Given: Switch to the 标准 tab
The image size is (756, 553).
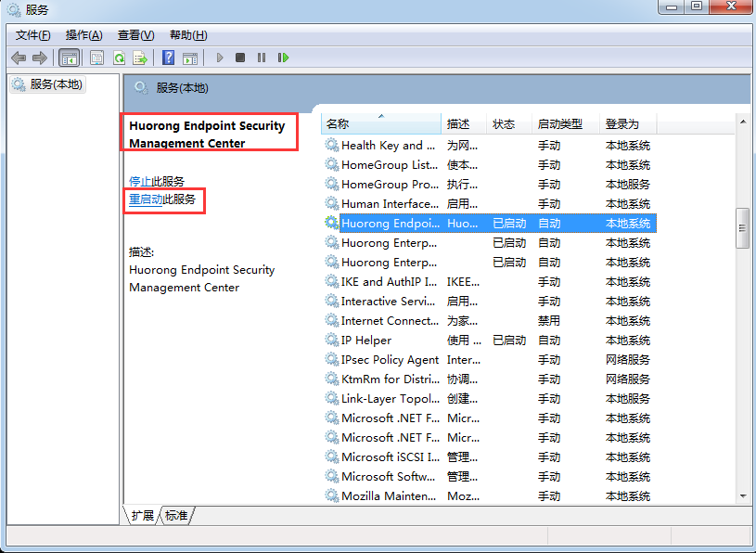Looking at the screenshot, I should [x=176, y=515].
